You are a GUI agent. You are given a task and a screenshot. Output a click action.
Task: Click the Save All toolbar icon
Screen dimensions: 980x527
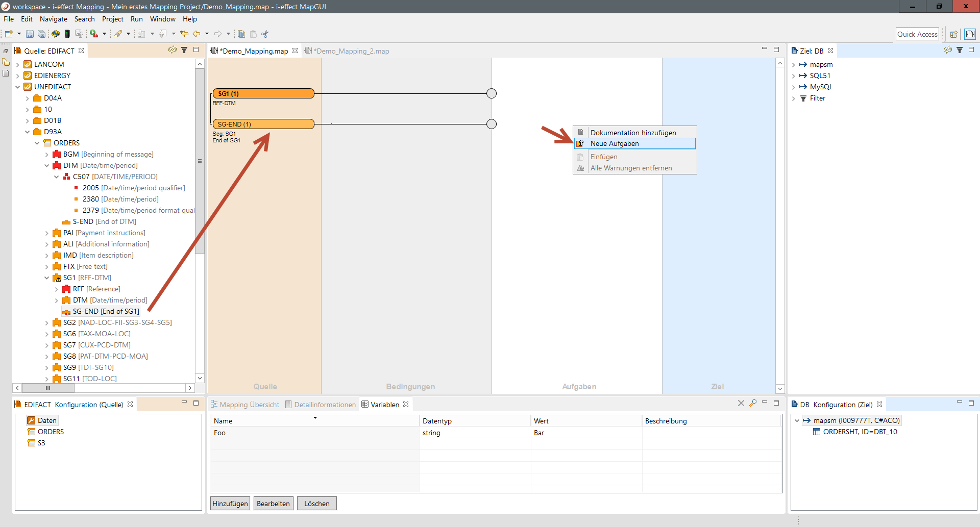click(41, 34)
